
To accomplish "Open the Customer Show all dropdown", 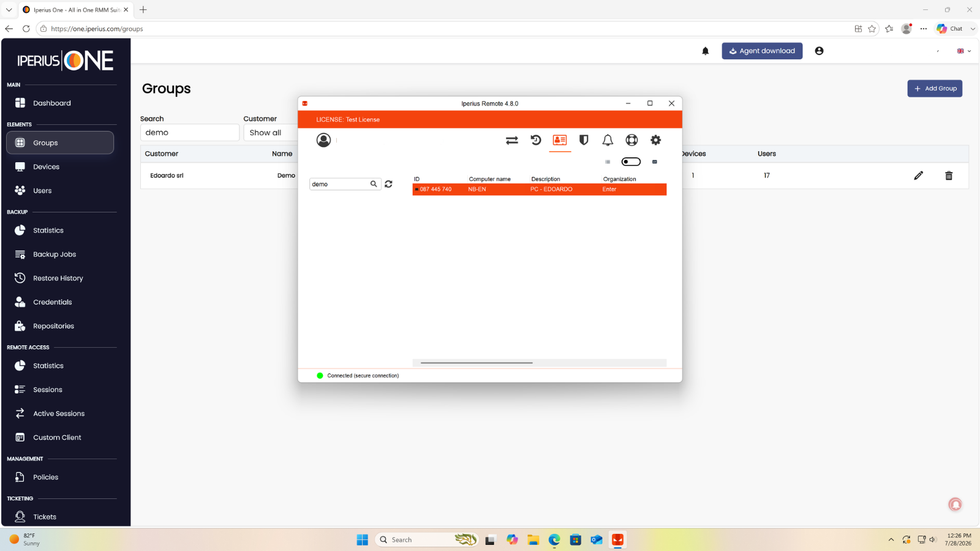I will [x=271, y=132].
